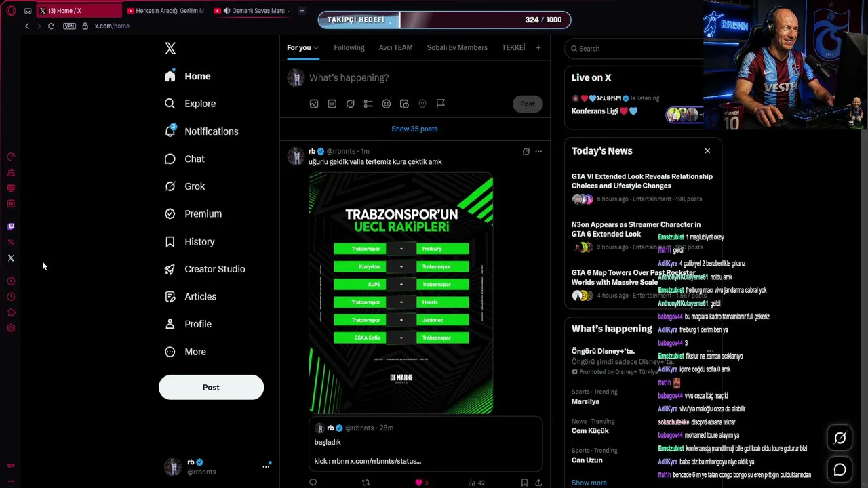The height and width of the screenshot is (488, 868).
Task: Open the floating chat messages button
Action: pyautogui.click(x=840, y=469)
